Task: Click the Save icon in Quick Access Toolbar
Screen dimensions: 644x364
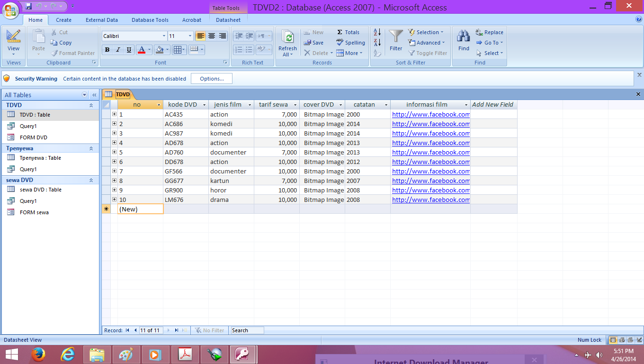Action: [x=28, y=6]
